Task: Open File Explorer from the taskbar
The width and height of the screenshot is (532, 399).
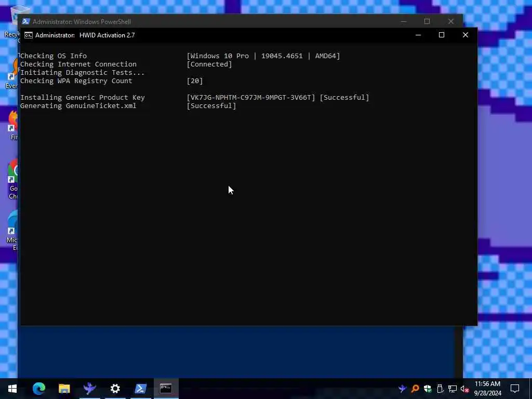Action: pyautogui.click(x=64, y=389)
